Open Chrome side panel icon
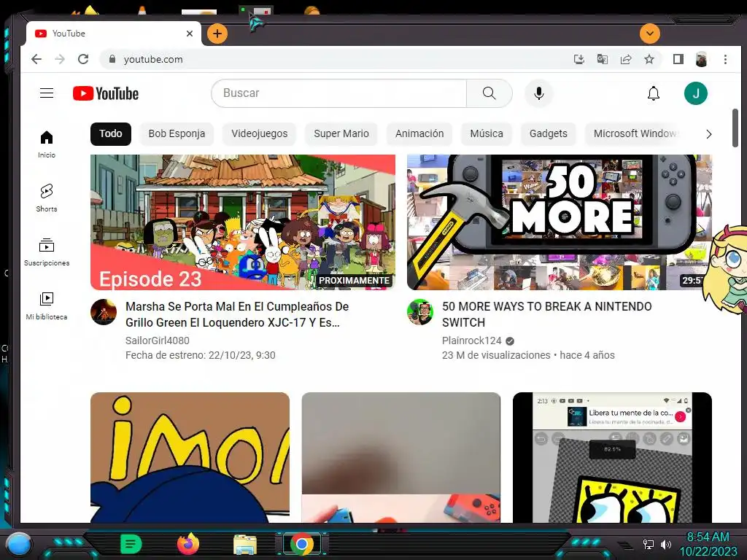Image resolution: width=747 pixels, height=560 pixels. pos(678,59)
